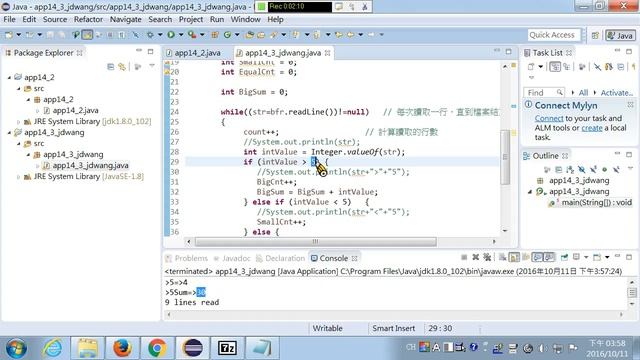Toggle Hide Fields in Outline toolbar
This screenshot has height=360, width=640.
pos(582,169)
